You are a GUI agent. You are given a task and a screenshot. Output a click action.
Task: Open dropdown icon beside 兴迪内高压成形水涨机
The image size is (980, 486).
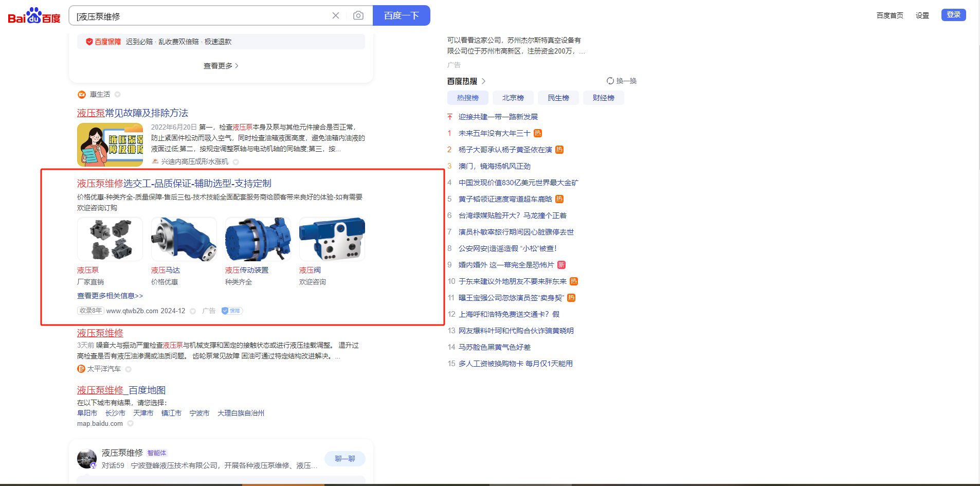pos(236,162)
